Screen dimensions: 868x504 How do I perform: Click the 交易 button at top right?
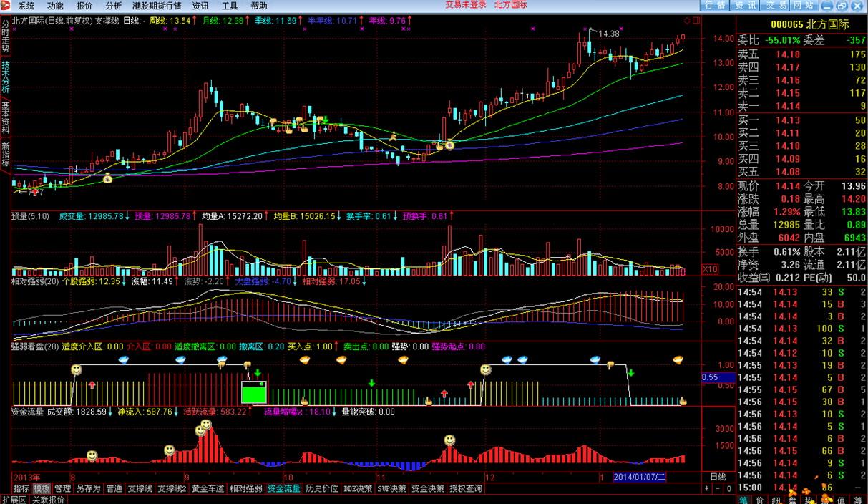click(776, 5)
